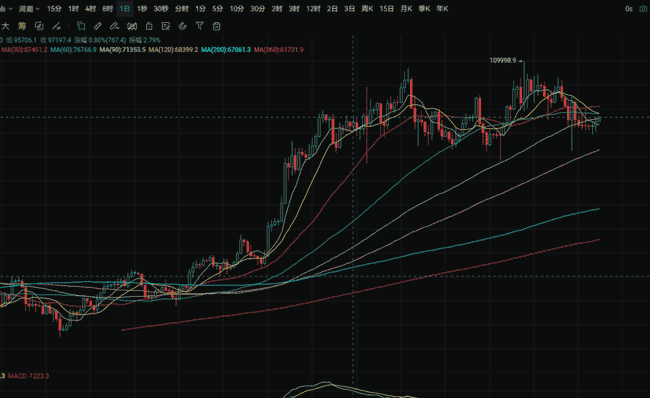This screenshot has width=650, height=398.
Task: Click the lock drawings icon
Action: pos(149,26)
